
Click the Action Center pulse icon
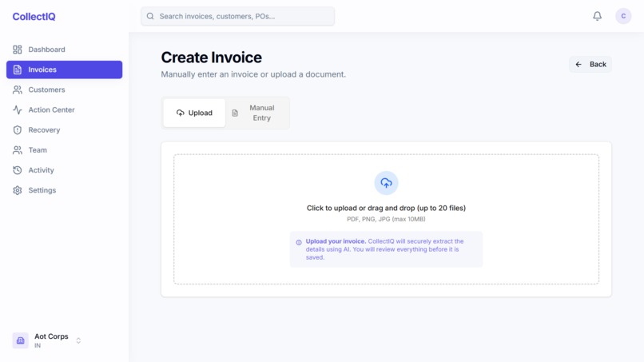pyautogui.click(x=18, y=110)
